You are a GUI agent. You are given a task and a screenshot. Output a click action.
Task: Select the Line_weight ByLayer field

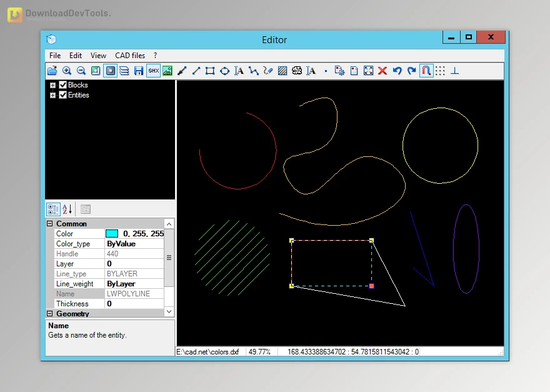pyautogui.click(x=134, y=284)
